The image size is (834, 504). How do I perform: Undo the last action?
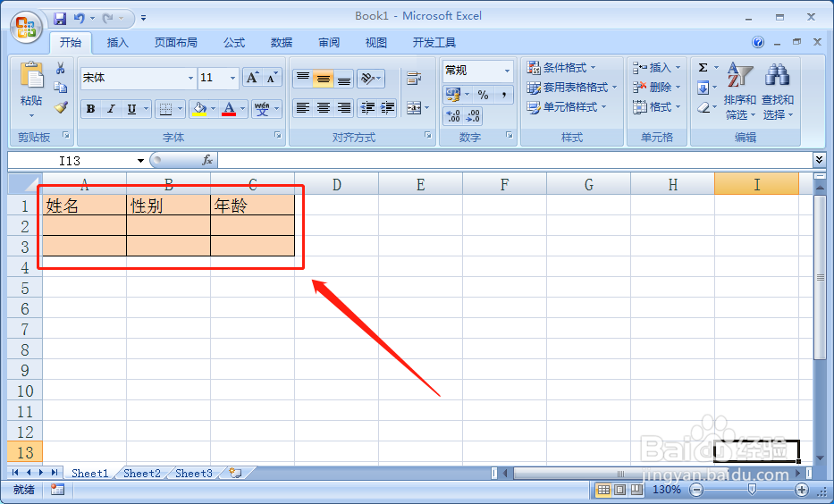pos(80,18)
